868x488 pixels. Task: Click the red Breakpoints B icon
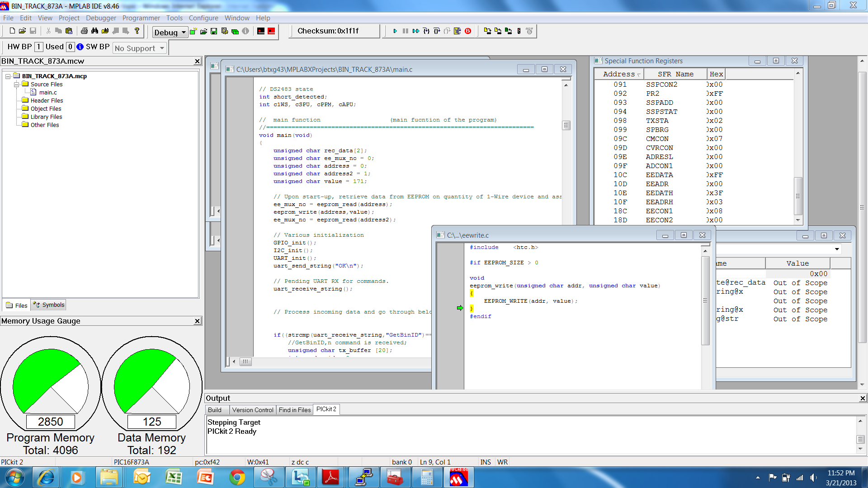[468, 31]
